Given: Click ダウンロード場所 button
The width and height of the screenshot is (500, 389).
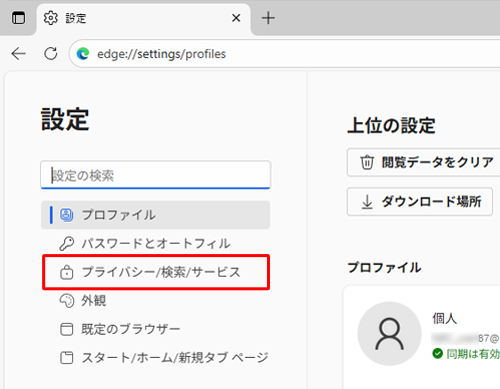Looking at the screenshot, I should tap(420, 202).
